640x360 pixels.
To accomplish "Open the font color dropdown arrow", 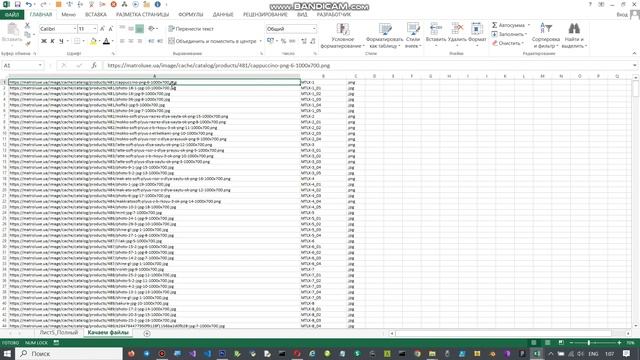I will point(112,41).
